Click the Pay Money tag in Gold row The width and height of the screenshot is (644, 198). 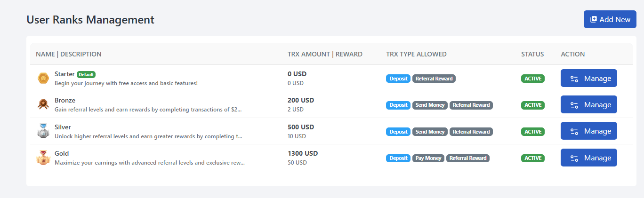[428, 158]
